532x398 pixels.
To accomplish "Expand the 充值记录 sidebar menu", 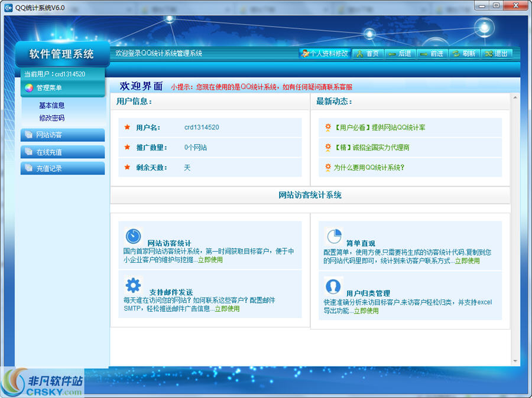I will coord(63,168).
